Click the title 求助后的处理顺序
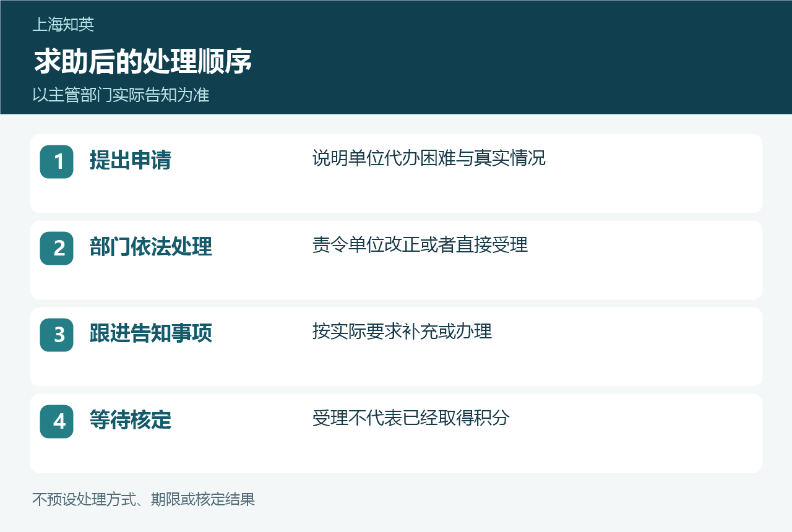 [143, 62]
